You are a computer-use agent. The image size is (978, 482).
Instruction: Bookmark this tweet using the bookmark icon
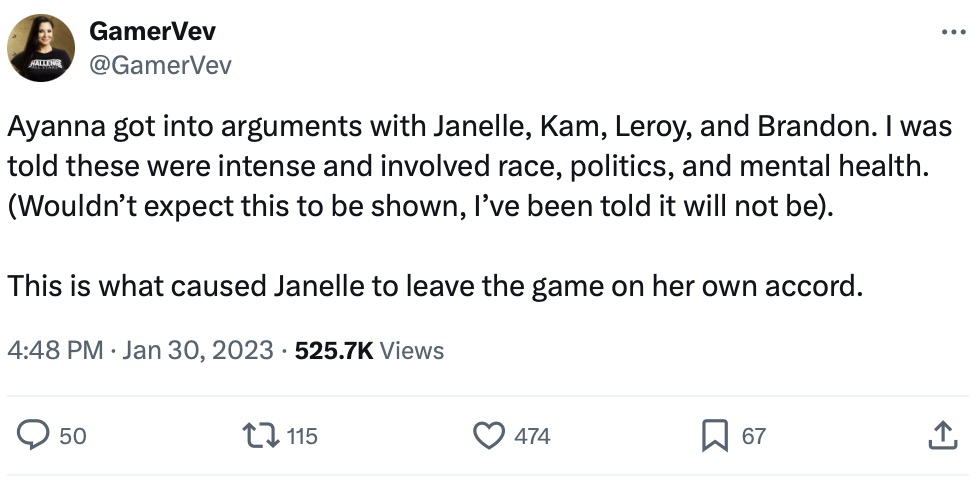point(714,435)
